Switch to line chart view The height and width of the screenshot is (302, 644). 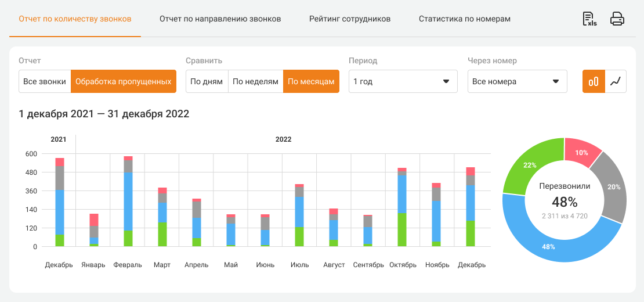point(616,81)
